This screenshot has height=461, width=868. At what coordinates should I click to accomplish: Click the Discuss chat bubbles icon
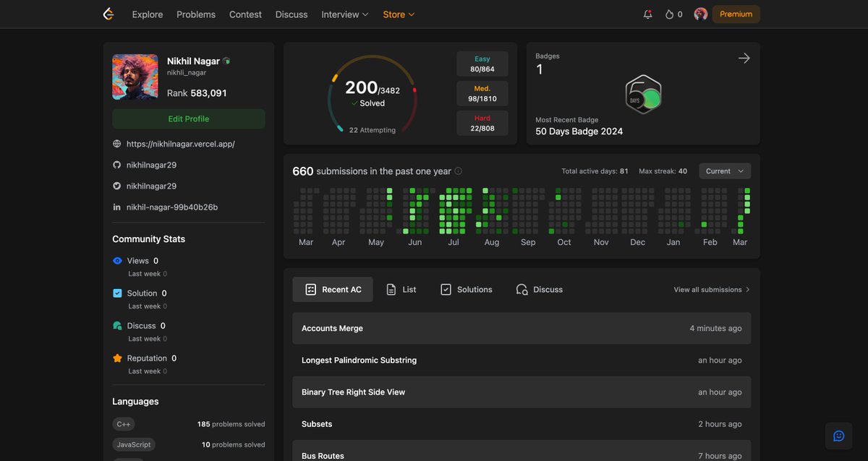tap(117, 326)
